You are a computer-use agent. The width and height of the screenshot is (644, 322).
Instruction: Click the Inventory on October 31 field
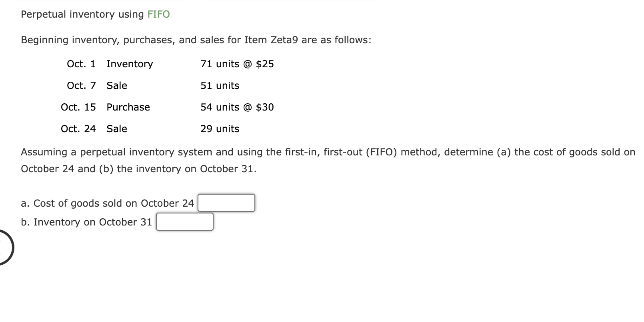tap(184, 221)
